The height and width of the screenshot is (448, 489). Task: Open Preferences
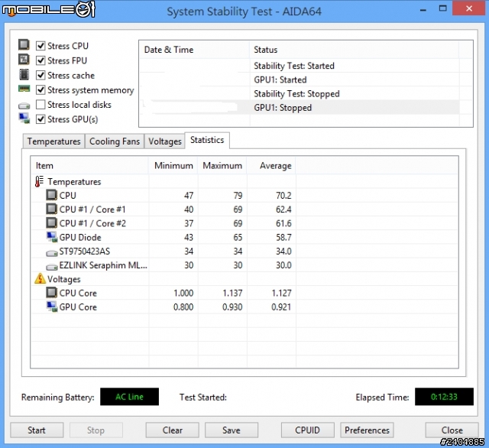click(367, 430)
